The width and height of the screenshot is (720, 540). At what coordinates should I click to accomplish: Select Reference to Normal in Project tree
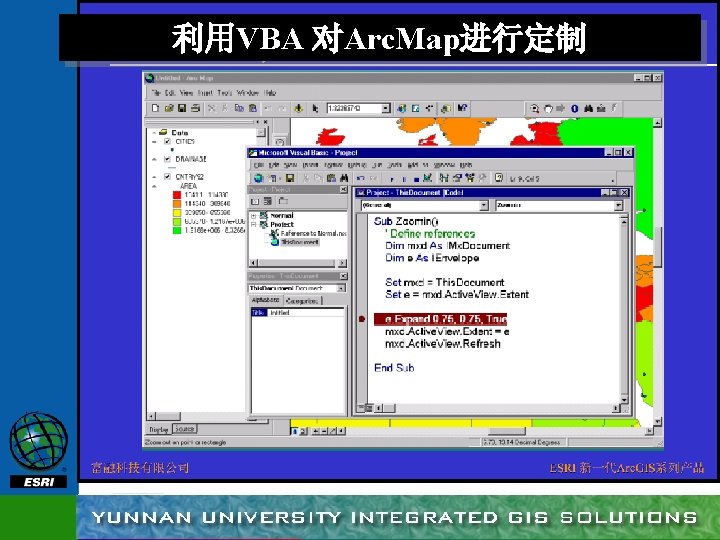pyautogui.click(x=313, y=233)
